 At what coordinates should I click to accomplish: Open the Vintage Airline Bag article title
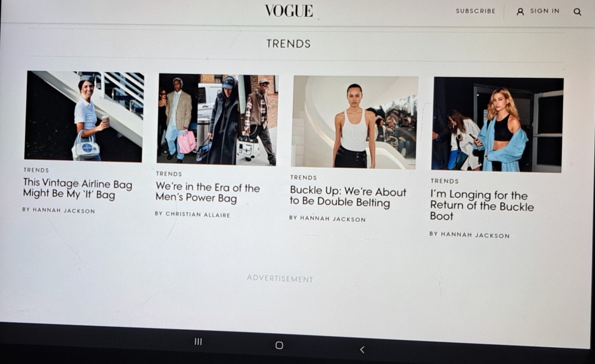coord(77,189)
